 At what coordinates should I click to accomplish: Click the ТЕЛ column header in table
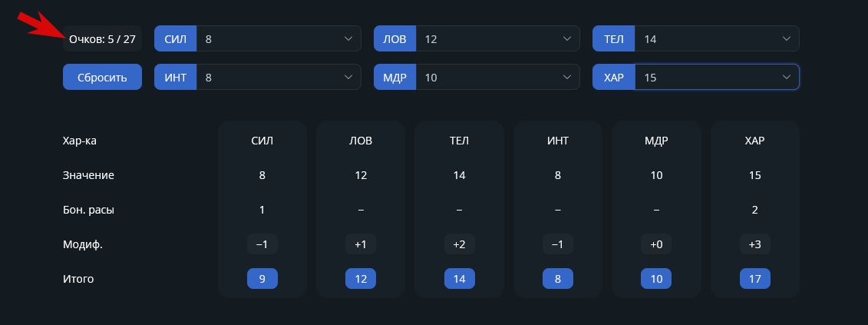click(x=460, y=141)
